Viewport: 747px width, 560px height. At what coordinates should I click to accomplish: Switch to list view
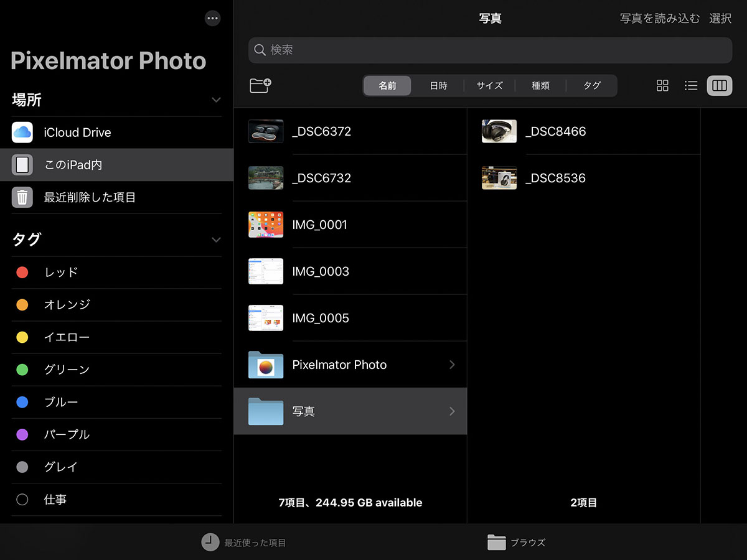pos(691,86)
